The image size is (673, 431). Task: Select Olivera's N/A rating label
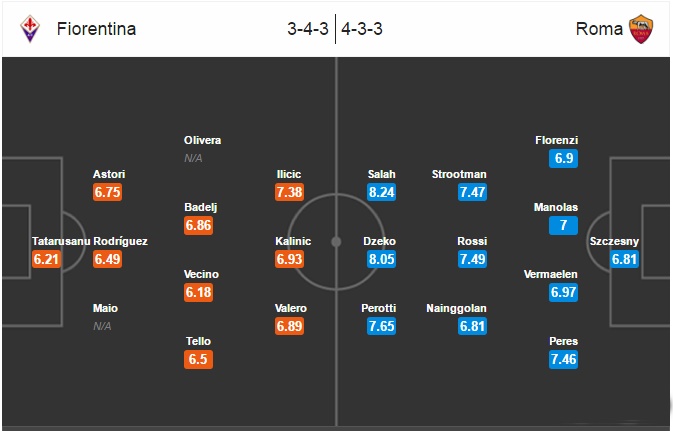pos(193,158)
